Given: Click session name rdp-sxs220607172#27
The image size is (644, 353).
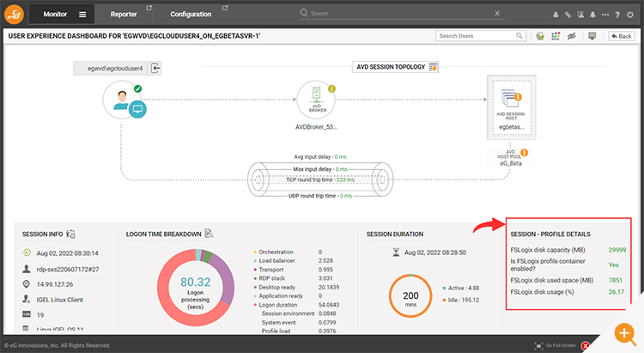Looking at the screenshot, I should (68, 269).
